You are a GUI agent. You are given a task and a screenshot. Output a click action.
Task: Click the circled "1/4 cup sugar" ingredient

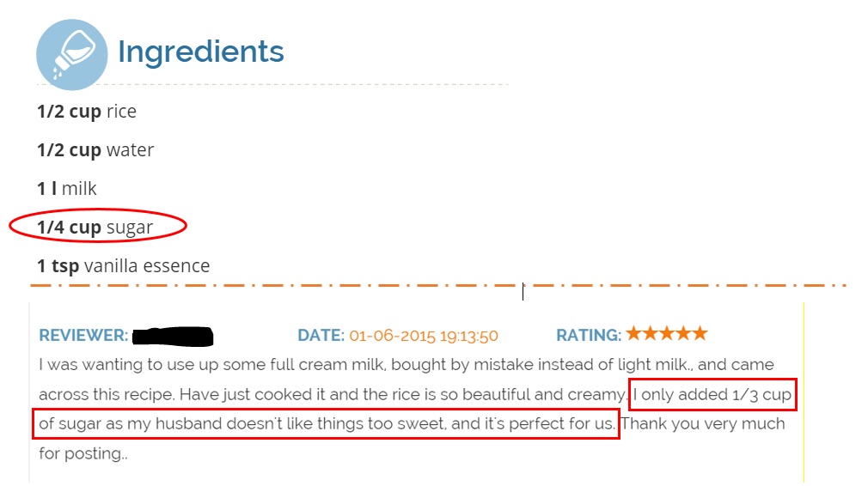95,228
